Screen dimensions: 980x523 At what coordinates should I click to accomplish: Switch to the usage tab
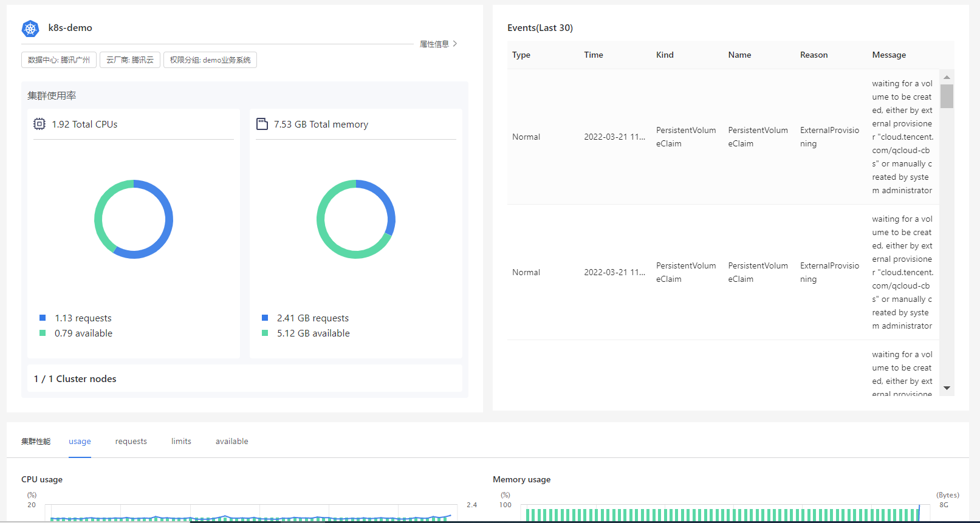click(x=80, y=442)
